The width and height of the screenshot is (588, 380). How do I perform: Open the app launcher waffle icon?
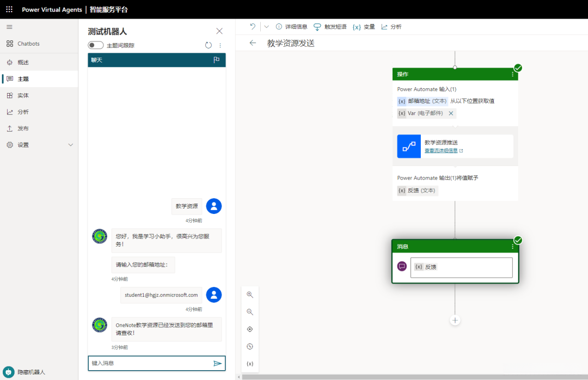click(x=9, y=9)
